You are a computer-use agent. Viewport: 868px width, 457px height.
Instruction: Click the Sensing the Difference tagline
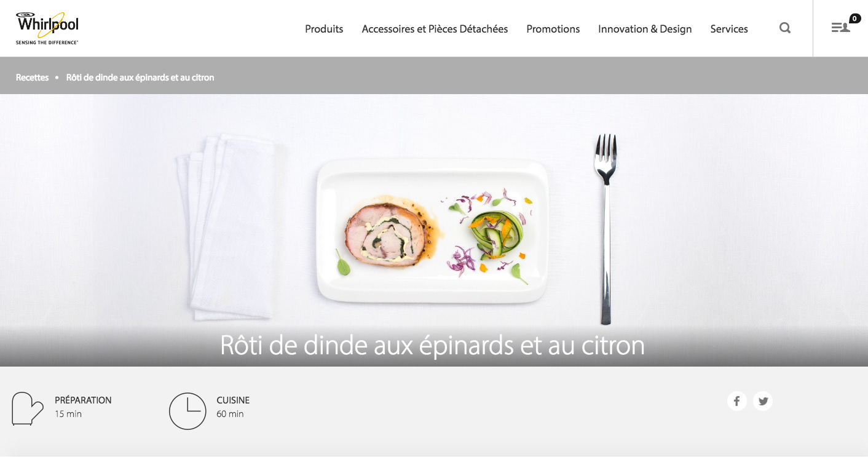point(47,42)
